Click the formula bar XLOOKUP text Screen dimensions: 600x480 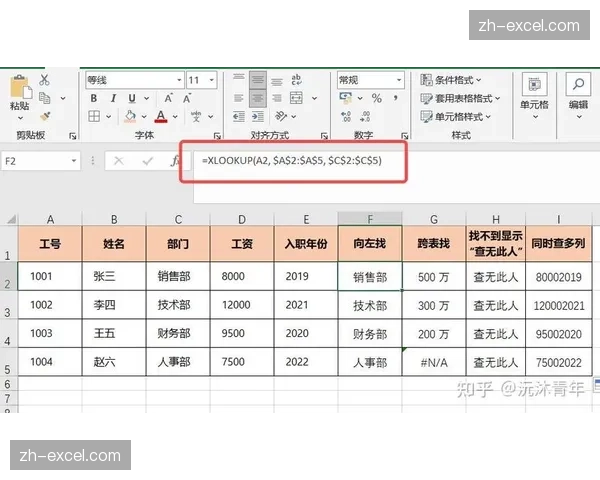(x=292, y=160)
